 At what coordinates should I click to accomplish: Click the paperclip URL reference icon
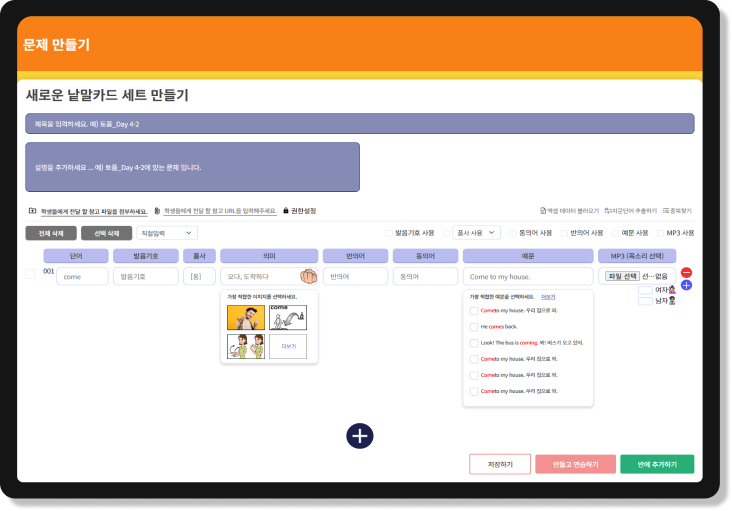[x=157, y=211]
